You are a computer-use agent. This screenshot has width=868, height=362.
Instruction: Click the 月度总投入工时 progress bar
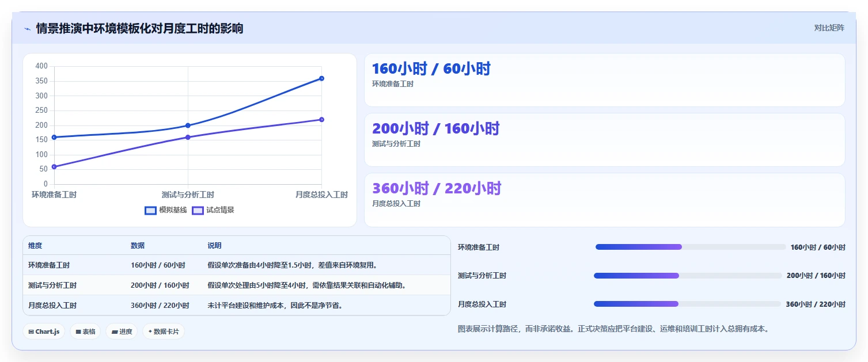point(687,304)
